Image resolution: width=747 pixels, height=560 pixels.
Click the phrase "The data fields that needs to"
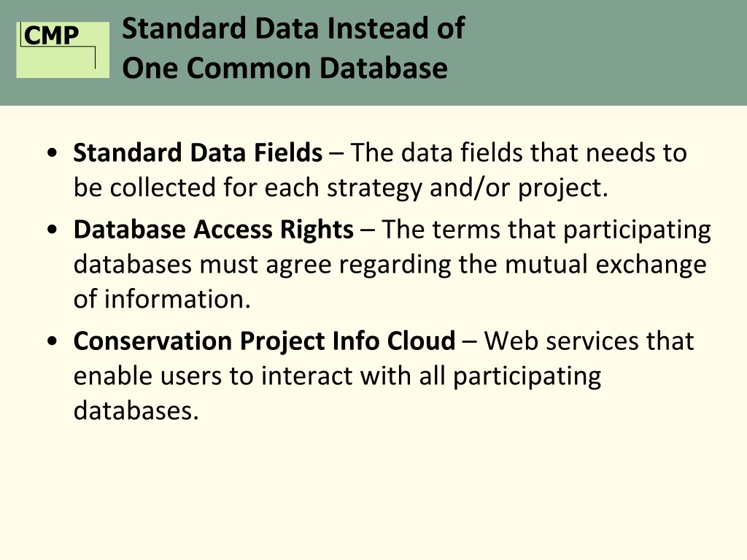[519, 153]
